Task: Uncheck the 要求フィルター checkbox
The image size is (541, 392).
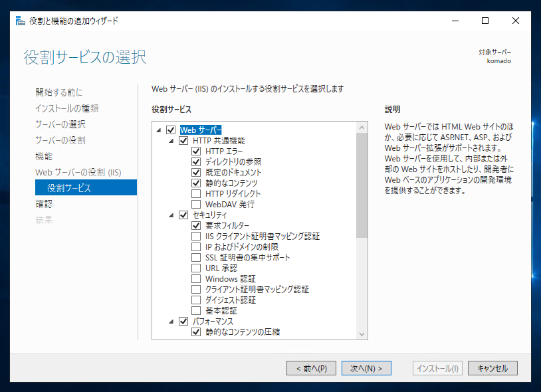Action: click(x=196, y=225)
